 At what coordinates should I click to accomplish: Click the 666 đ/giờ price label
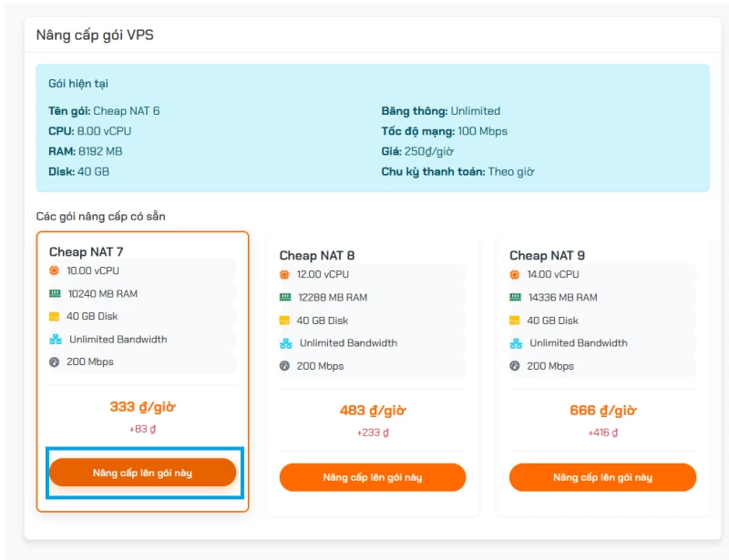(603, 411)
